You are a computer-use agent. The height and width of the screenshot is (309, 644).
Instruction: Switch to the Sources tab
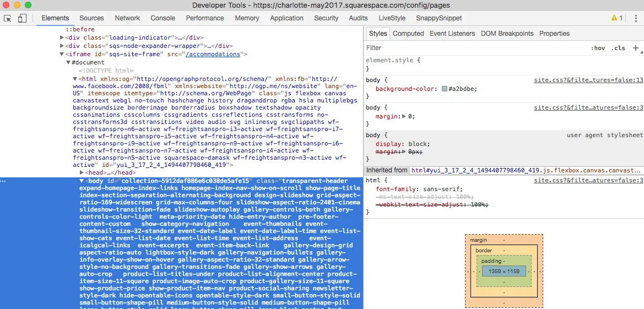click(91, 18)
